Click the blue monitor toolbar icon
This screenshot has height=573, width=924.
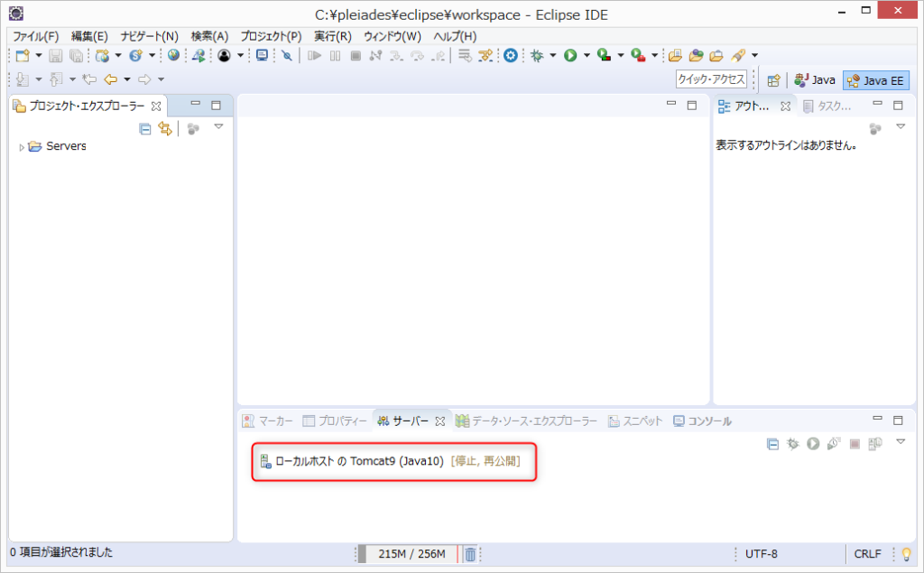point(262,55)
